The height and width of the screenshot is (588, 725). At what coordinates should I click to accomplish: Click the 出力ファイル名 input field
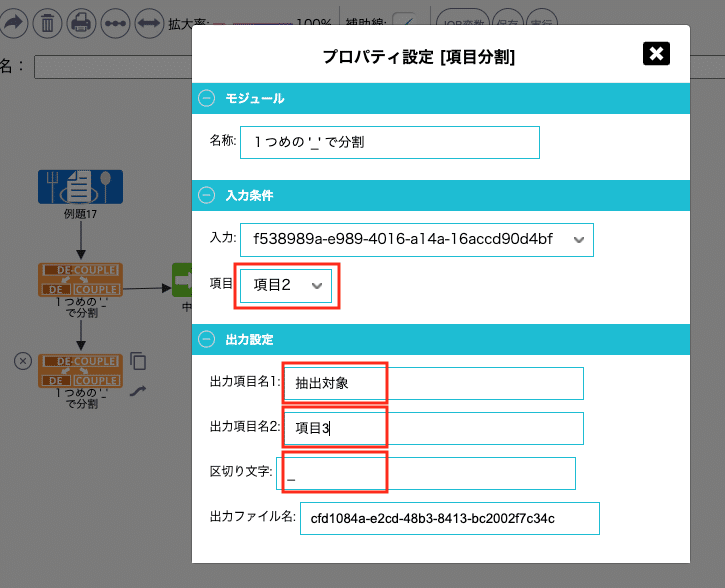450,518
